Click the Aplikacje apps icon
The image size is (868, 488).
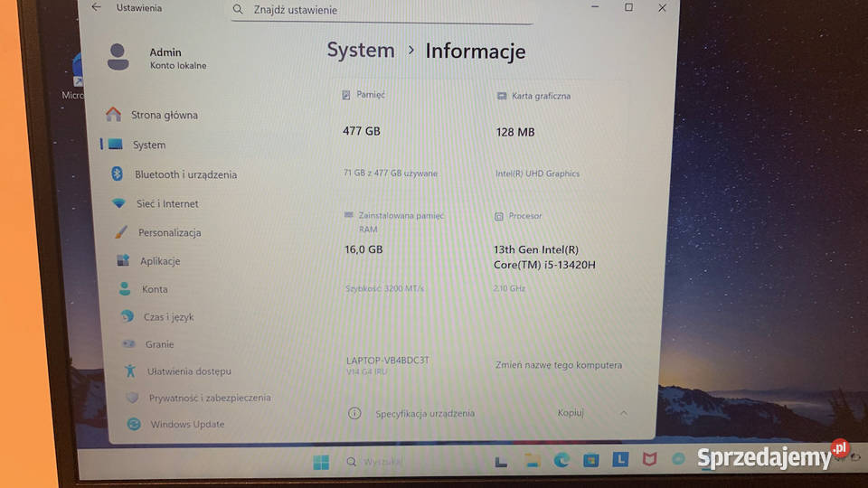pyautogui.click(x=123, y=260)
